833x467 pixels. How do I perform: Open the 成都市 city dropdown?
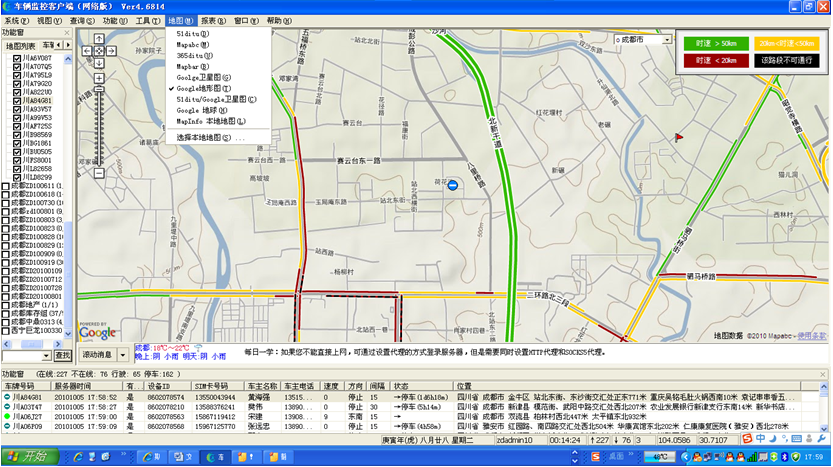tap(666, 40)
